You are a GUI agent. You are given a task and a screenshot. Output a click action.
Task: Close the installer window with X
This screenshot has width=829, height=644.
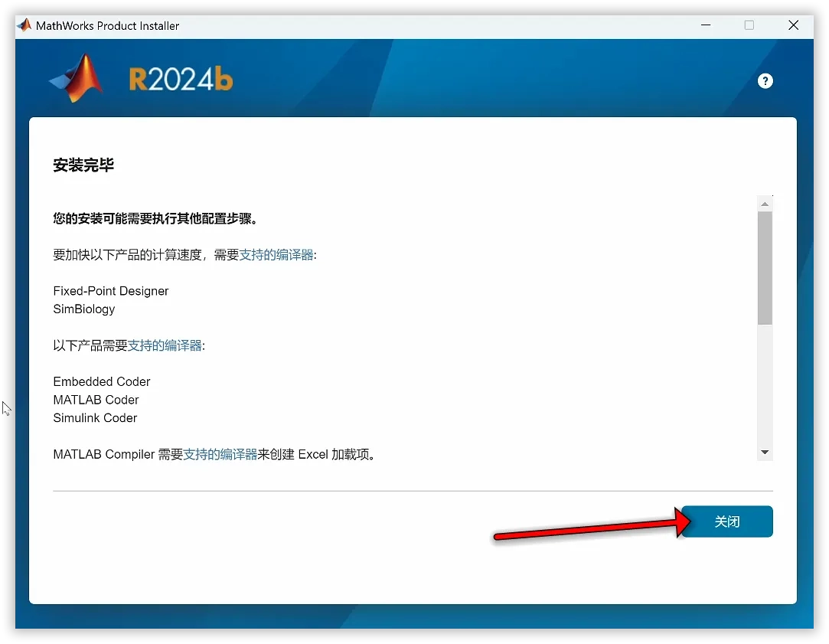[x=793, y=25]
